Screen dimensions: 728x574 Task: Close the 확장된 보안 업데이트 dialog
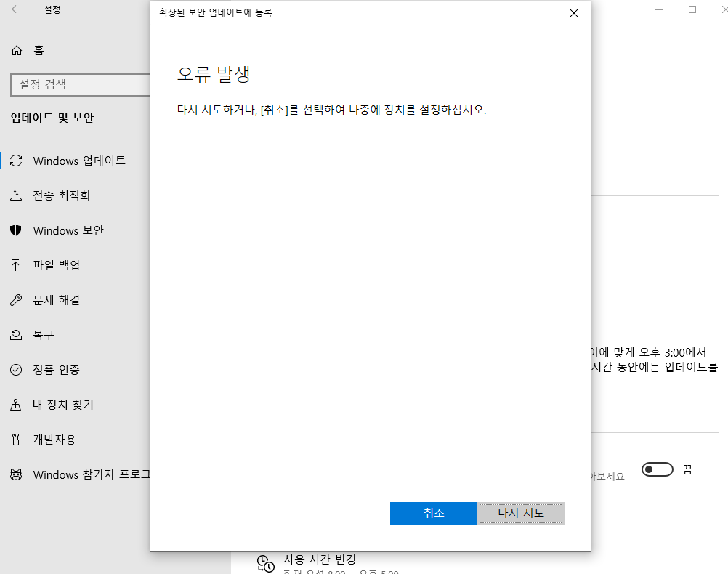(574, 13)
